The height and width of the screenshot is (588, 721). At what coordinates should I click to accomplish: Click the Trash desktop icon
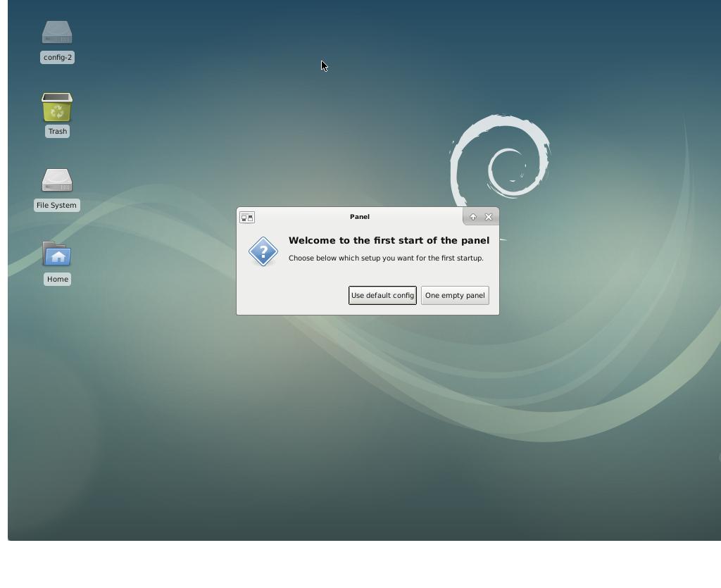click(x=57, y=108)
